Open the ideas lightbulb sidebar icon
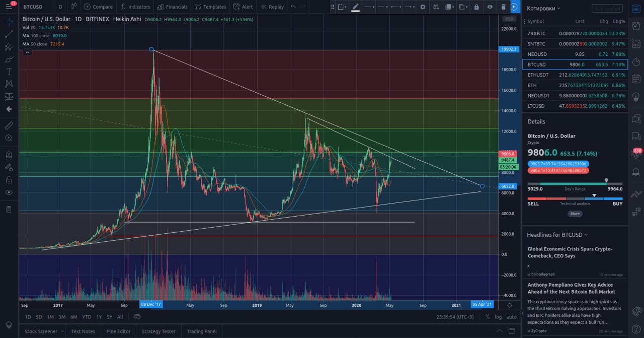644x338 pixels. pos(636,97)
